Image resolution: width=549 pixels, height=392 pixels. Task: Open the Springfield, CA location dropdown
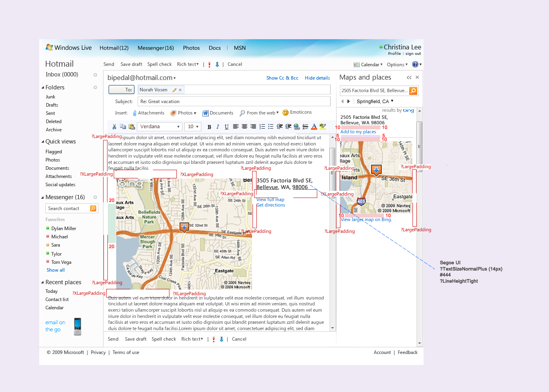coord(375,101)
